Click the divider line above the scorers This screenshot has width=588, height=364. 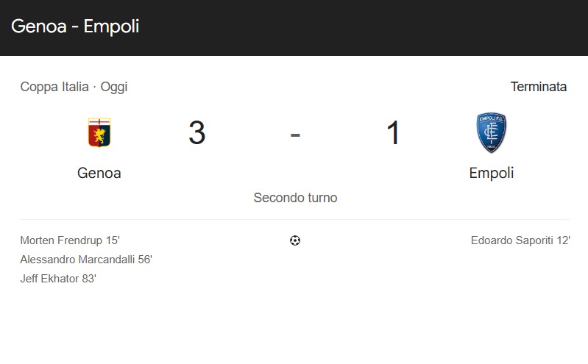(x=295, y=219)
